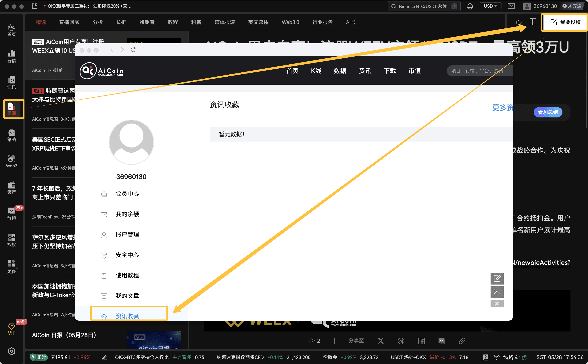Click the OKX新手专属三重礼 announcement
This screenshot has width=588, height=364.
click(x=89, y=6)
